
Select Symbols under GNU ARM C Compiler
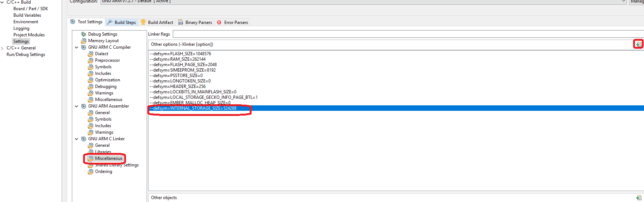click(103, 67)
